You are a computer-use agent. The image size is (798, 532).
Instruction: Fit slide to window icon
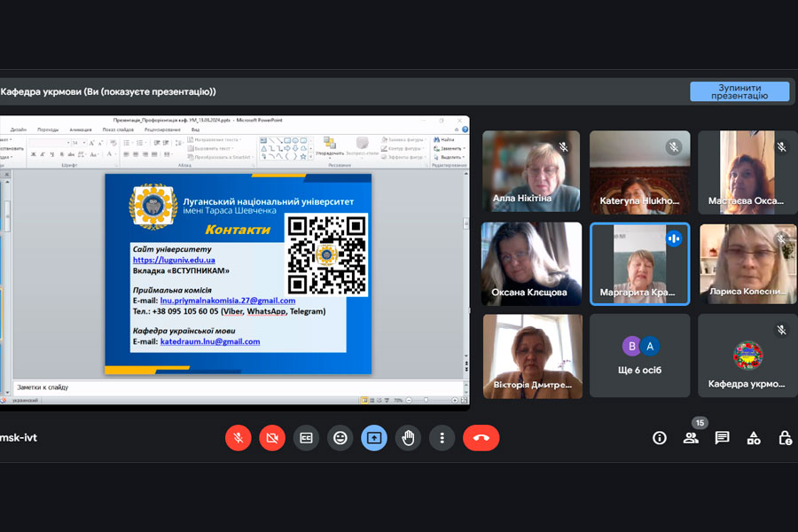click(464, 401)
